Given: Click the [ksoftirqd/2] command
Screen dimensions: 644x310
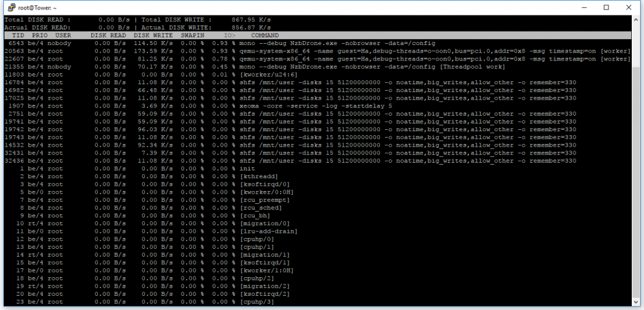Looking at the screenshot, I should coord(265,294).
